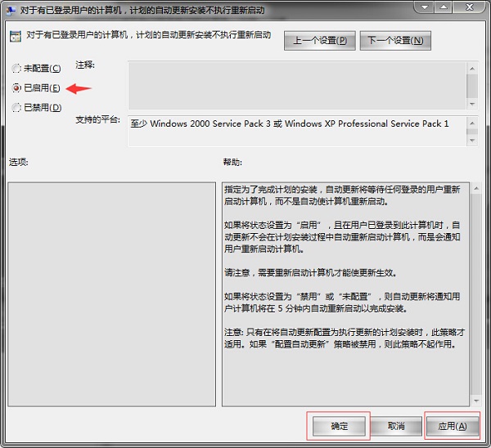
Task: Select the 未配置 radio option
Action: tap(17, 69)
